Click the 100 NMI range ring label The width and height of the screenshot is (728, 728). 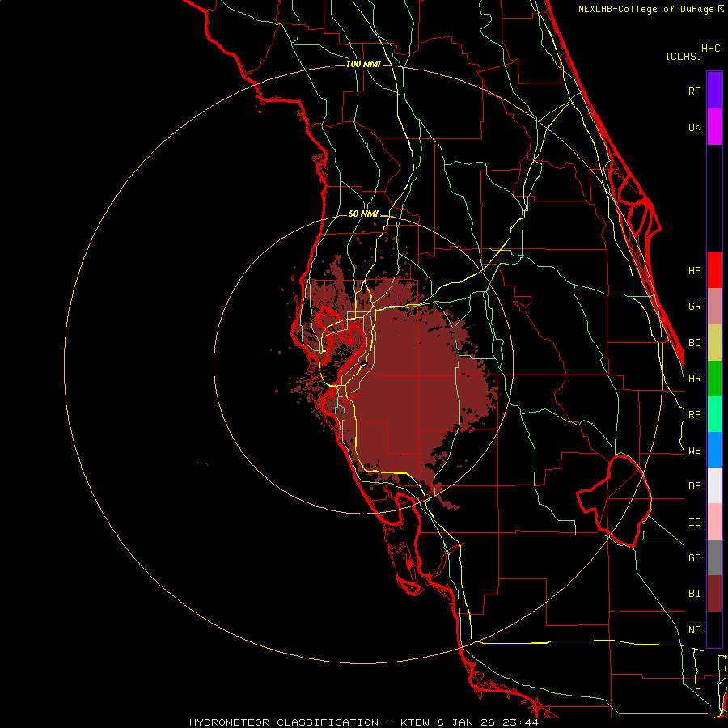click(x=363, y=64)
